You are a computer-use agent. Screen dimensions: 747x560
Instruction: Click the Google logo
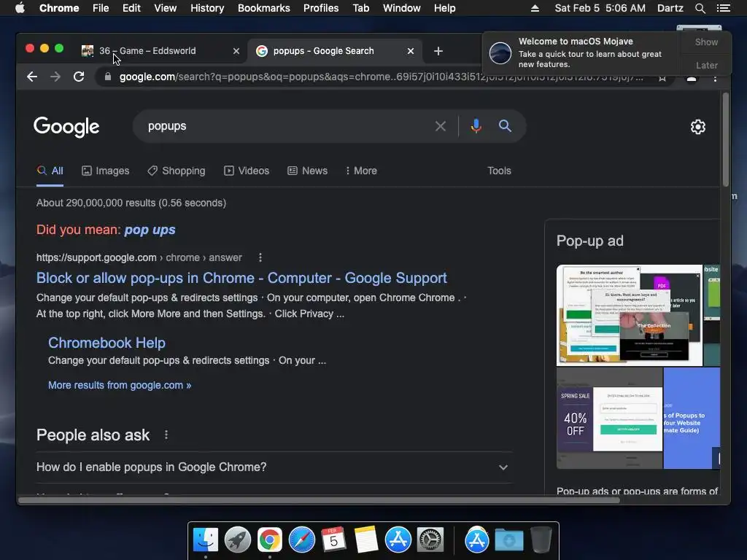[66, 127]
